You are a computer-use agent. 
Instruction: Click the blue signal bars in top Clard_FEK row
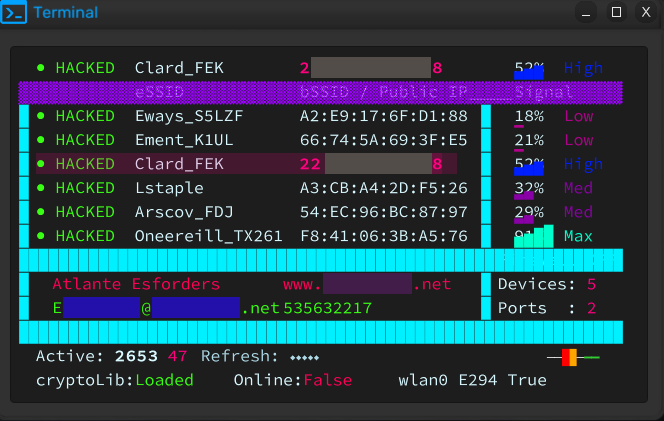pos(529,74)
